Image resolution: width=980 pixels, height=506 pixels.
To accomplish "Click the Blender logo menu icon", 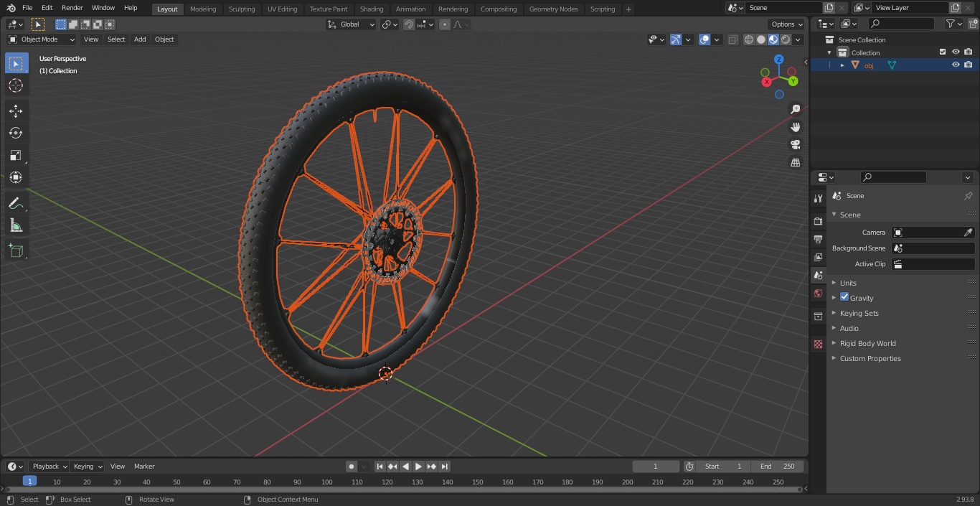I will (11, 8).
